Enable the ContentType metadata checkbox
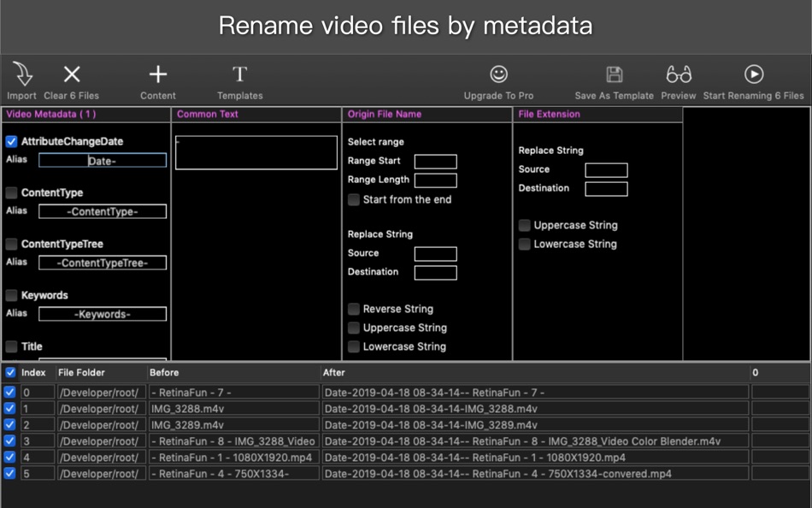This screenshot has width=812, height=508. pyautogui.click(x=11, y=192)
